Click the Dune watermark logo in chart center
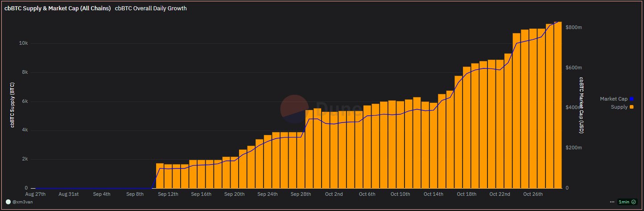The image size is (644, 211). click(294, 109)
